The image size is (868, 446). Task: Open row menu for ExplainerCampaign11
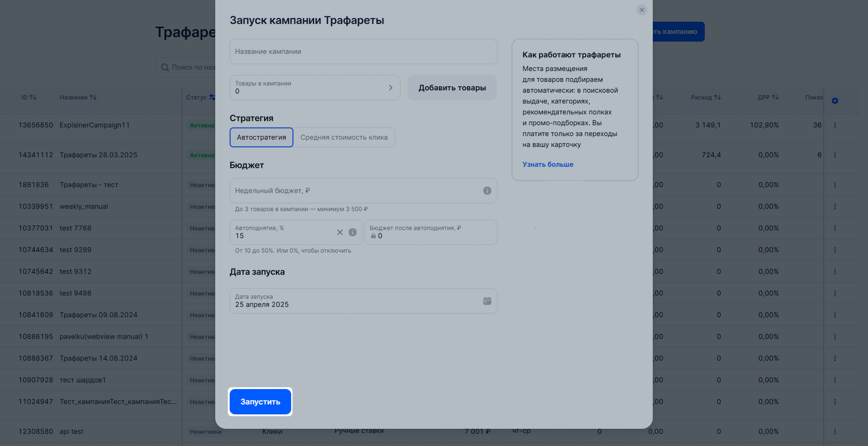coord(835,125)
